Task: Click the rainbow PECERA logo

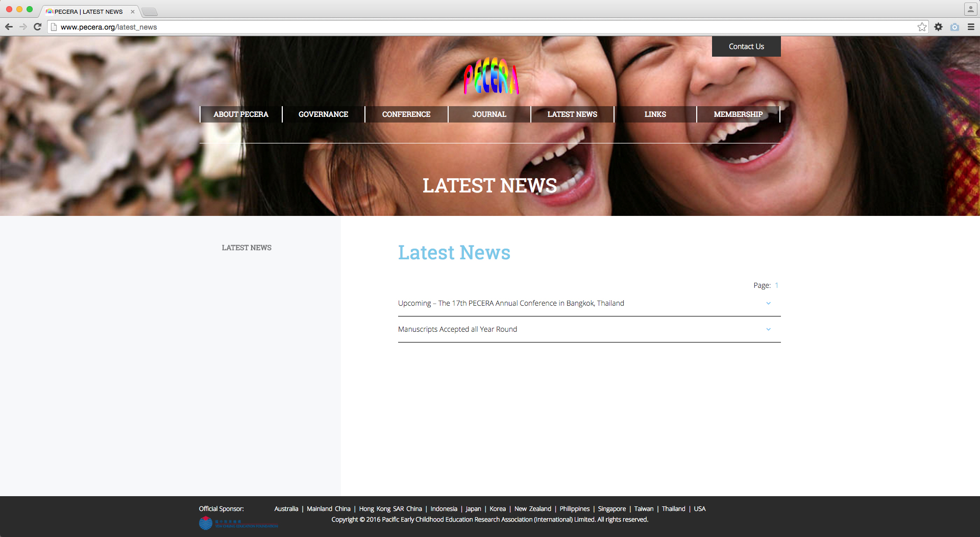Action: (491, 77)
